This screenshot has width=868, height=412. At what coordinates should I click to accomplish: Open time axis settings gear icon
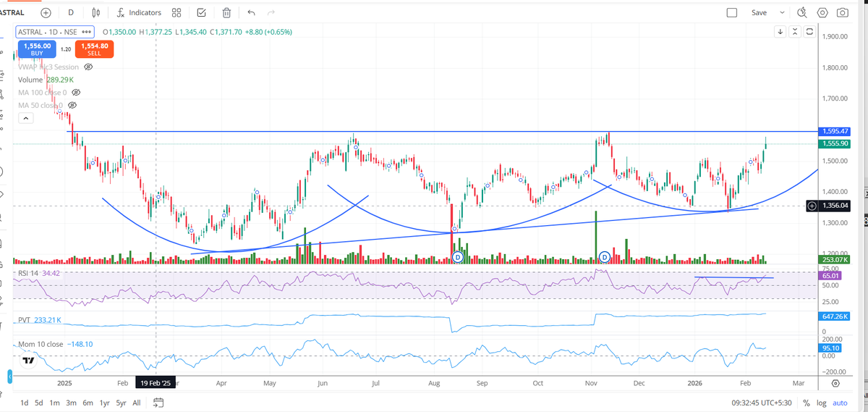836,383
